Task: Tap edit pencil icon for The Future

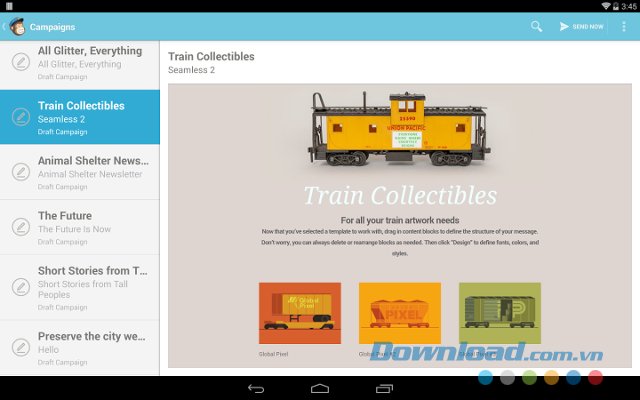Action: tap(20, 227)
